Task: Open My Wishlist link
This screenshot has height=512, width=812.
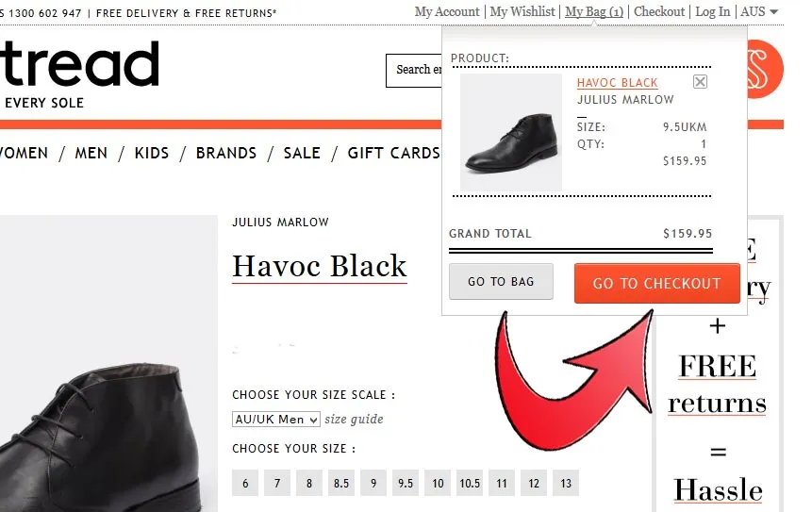Action: click(x=522, y=11)
